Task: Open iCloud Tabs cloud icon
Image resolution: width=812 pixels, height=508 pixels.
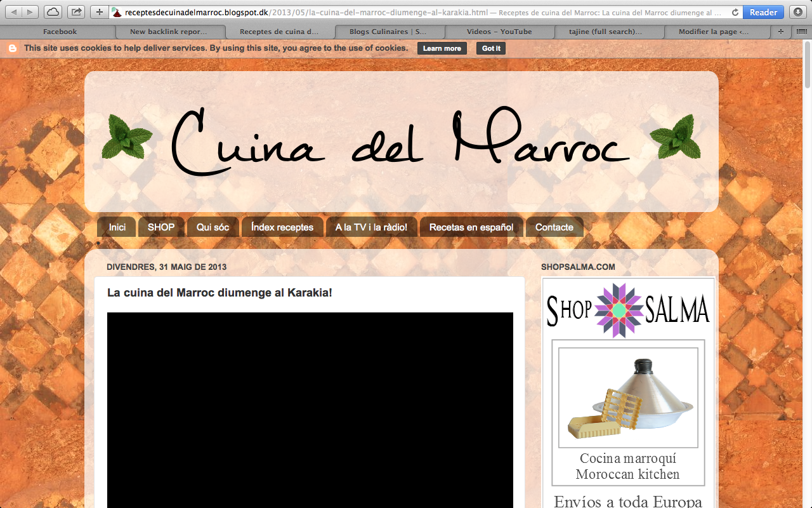Action: [x=53, y=12]
